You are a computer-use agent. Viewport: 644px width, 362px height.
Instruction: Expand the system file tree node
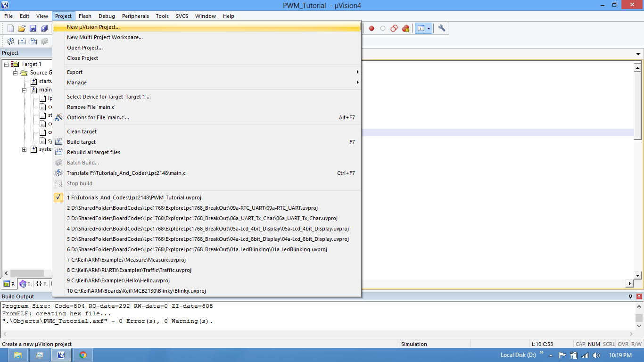(x=25, y=149)
